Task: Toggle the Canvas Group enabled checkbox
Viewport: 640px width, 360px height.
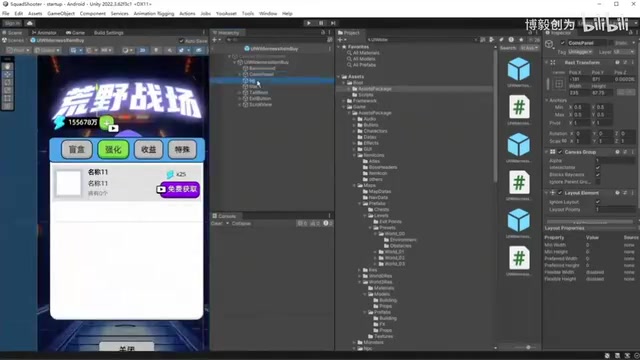Action: coord(560,152)
